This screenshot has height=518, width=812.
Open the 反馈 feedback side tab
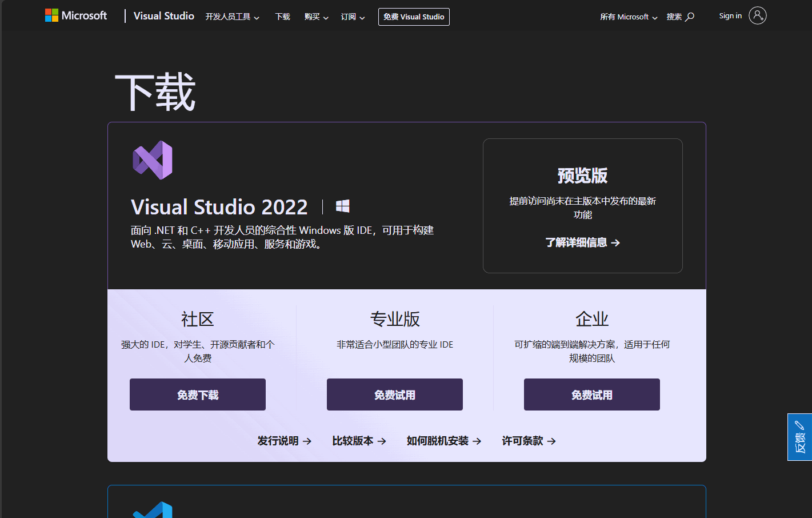coord(799,437)
